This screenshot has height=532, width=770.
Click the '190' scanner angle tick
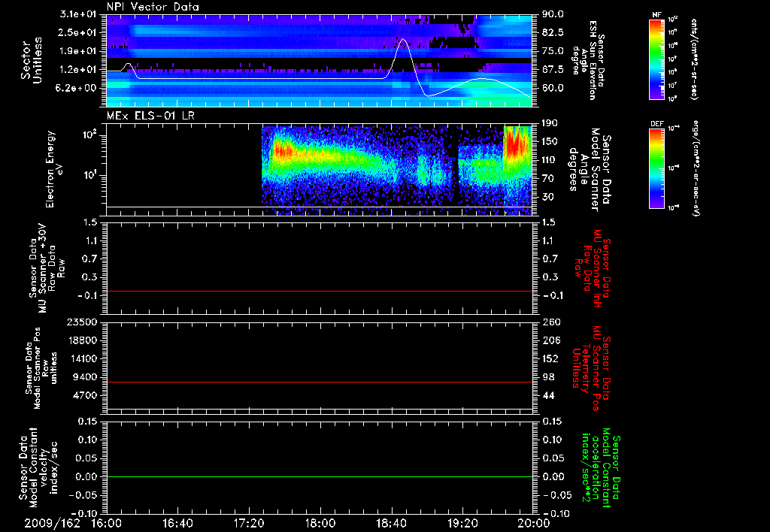click(550, 123)
